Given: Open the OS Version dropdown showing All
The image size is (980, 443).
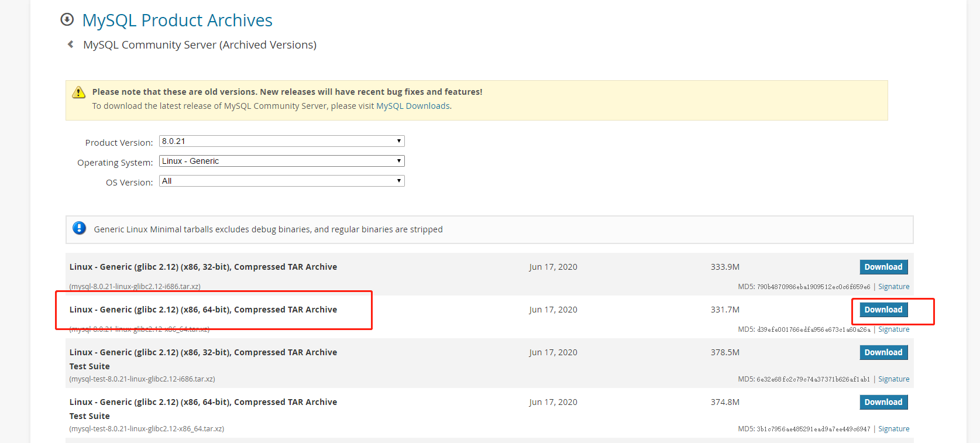Looking at the screenshot, I should [282, 181].
